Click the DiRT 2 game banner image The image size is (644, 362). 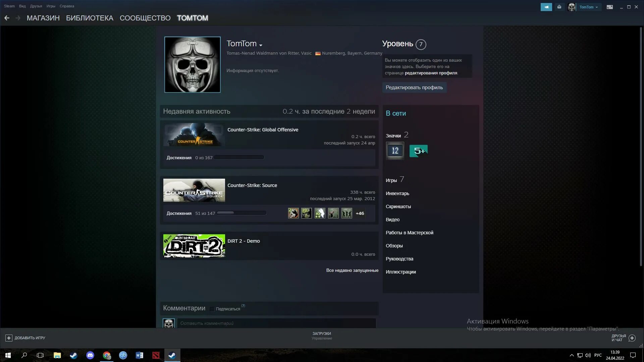point(194,246)
